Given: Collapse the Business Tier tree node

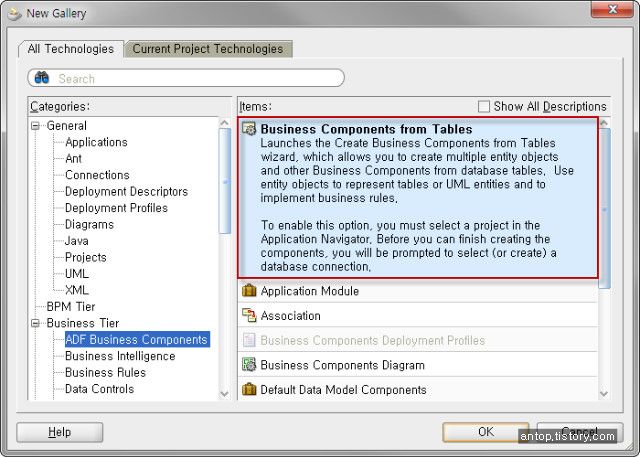Looking at the screenshot, I should 36,323.
